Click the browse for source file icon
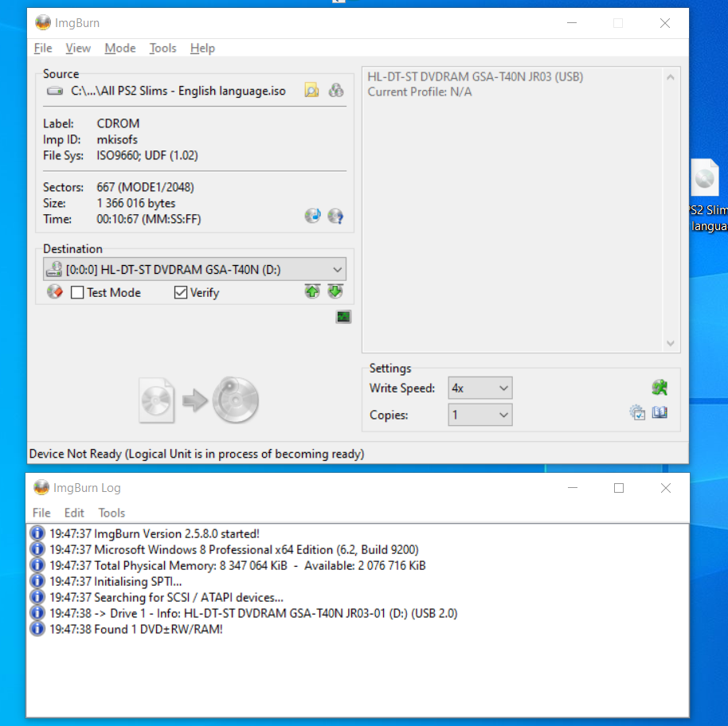Viewport: 728px width, 726px height. (311, 89)
